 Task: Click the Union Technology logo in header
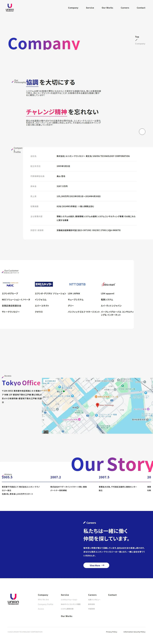(10, 8)
